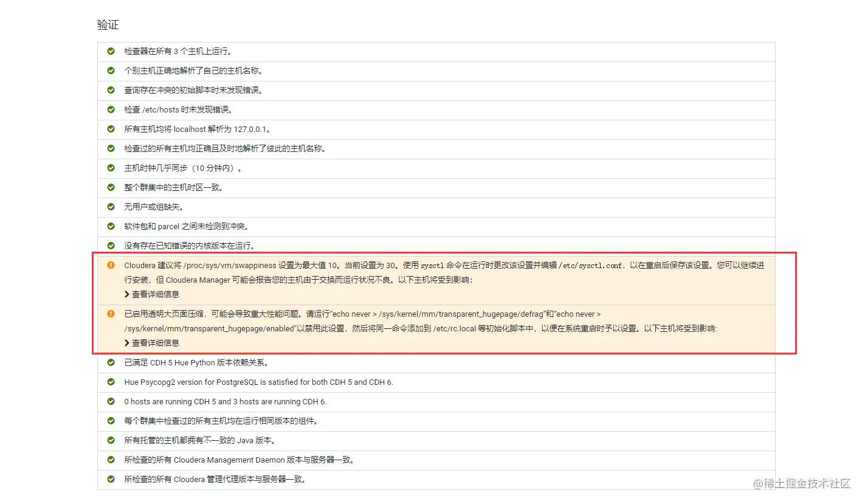Screen dimensions: 865x504
Task: Click text Hue Psycopg2 version for PostgreSQL is satisfied
Action: coord(258,382)
